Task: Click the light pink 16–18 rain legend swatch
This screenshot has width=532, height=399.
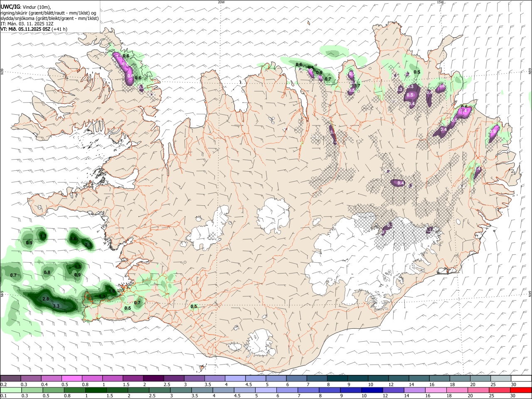Action: pyautogui.click(x=436, y=390)
